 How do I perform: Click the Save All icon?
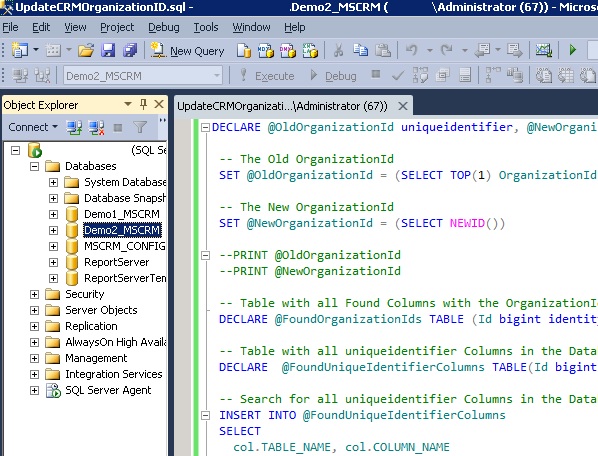pos(130,50)
